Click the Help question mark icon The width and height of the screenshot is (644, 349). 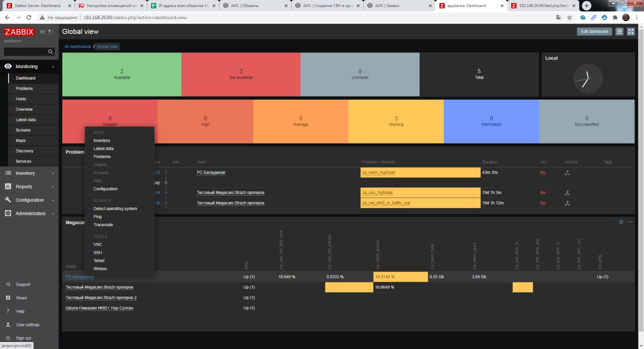point(8,311)
